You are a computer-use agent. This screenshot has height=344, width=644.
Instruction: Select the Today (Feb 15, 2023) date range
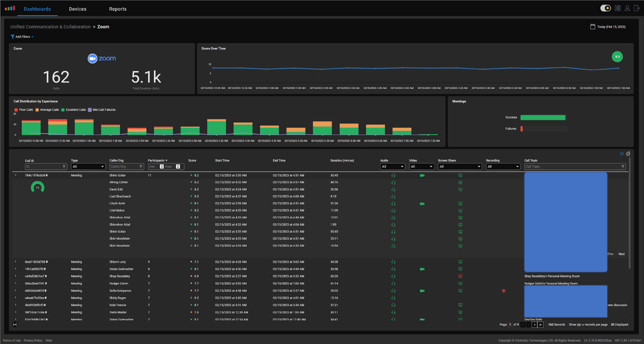pyautogui.click(x=611, y=27)
